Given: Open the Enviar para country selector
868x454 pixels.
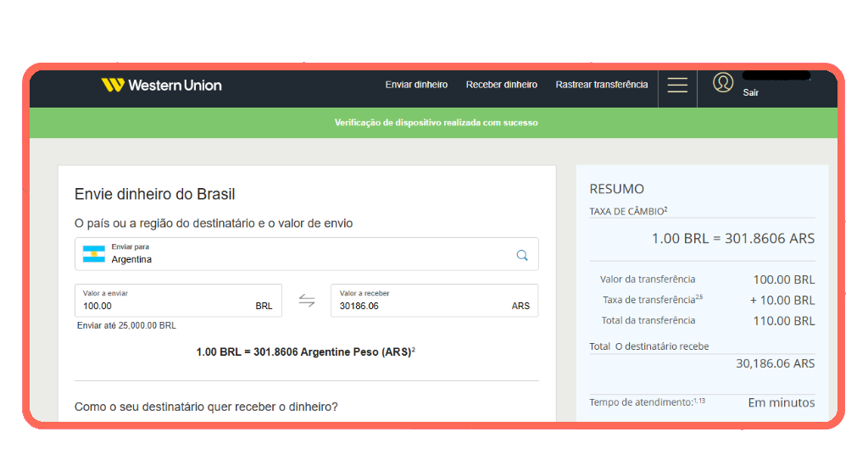Looking at the screenshot, I should tap(307, 254).
